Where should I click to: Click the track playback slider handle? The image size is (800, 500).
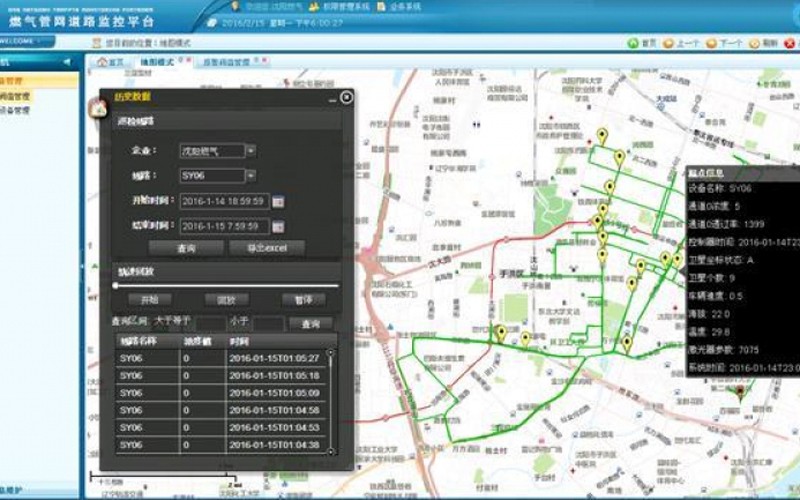tap(116, 285)
